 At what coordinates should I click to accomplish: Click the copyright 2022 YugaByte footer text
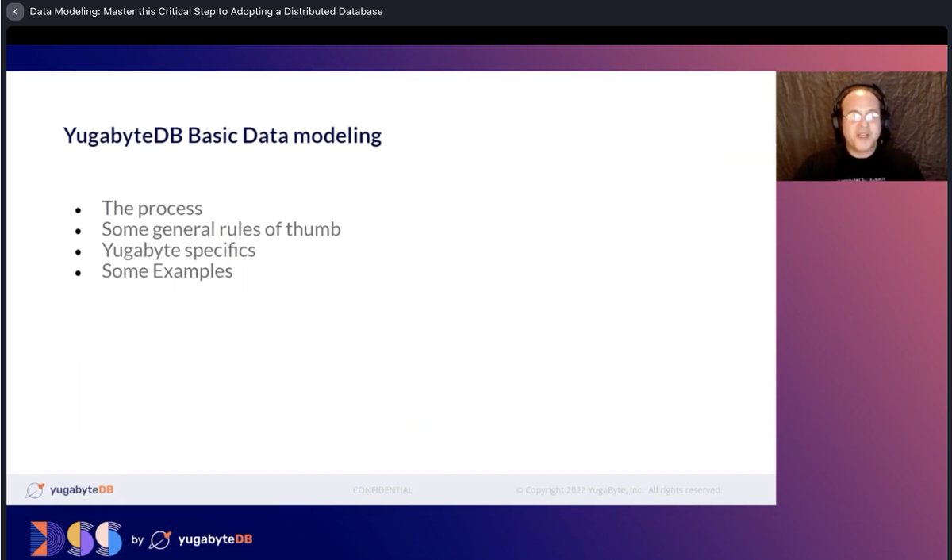point(619,490)
